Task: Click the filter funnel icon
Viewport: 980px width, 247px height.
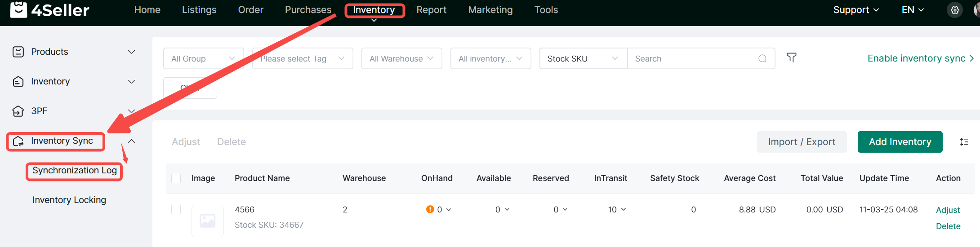Action: 791,58
